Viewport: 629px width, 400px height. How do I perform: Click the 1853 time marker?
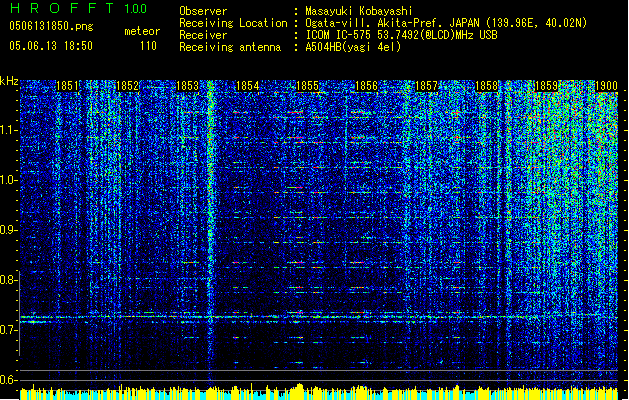(187, 86)
